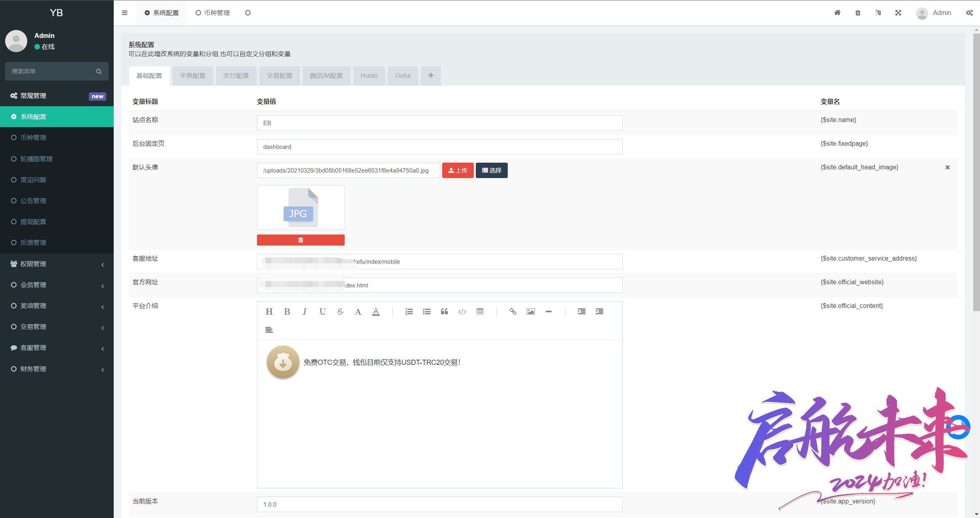Switch to 腾讯IM配置 tab

[327, 76]
